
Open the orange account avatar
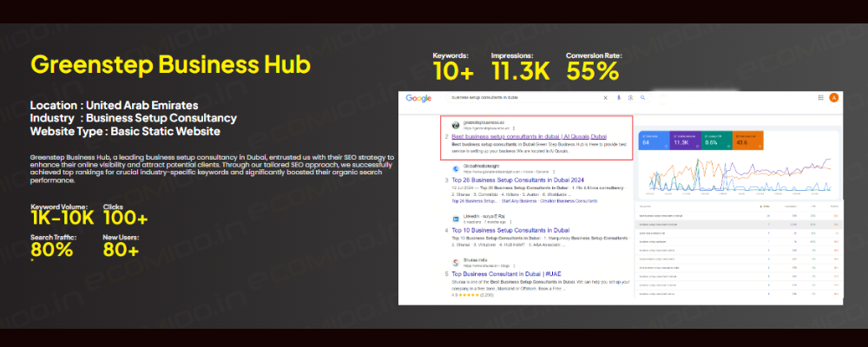pyautogui.click(x=834, y=98)
